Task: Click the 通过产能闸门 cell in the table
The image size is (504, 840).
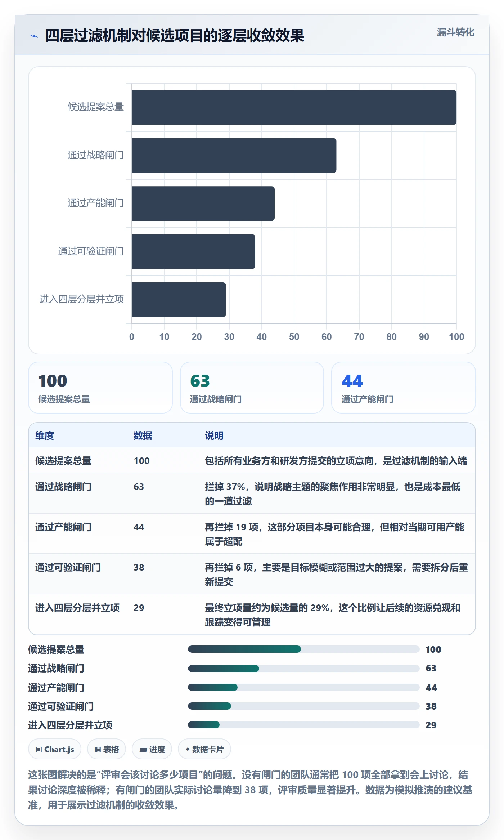Action: (x=63, y=527)
